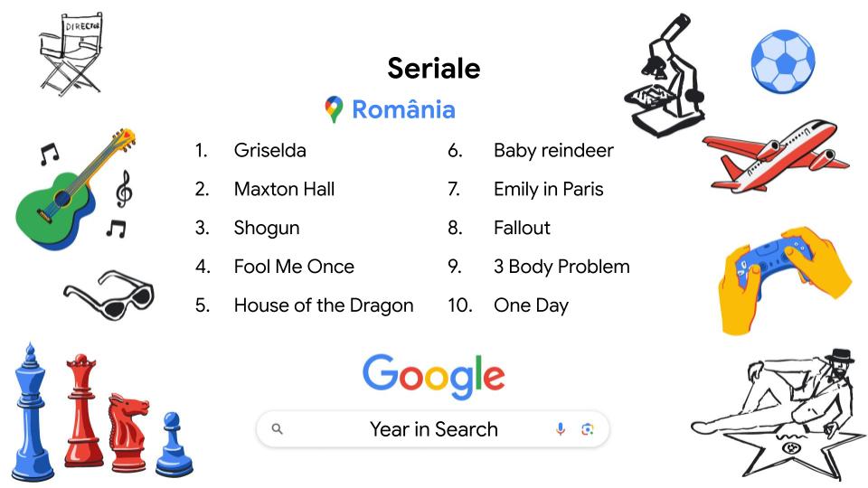Click the Google logo
Viewport: 868px width, 488px height.
click(433, 374)
